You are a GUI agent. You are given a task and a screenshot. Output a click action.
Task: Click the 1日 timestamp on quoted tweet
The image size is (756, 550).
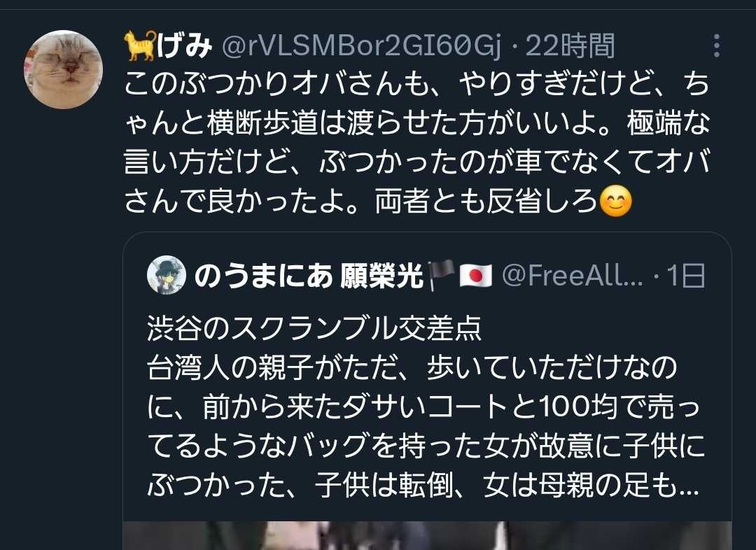685,276
